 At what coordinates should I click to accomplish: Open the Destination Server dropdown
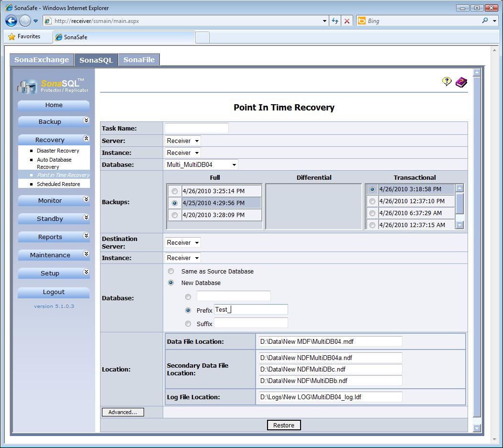[x=182, y=243]
